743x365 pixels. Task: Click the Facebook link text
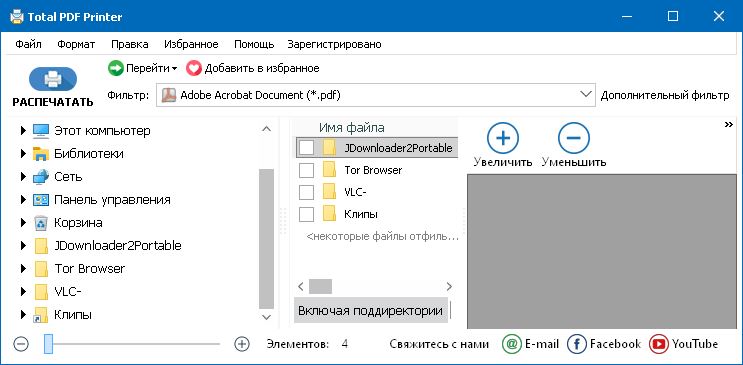[x=615, y=344]
